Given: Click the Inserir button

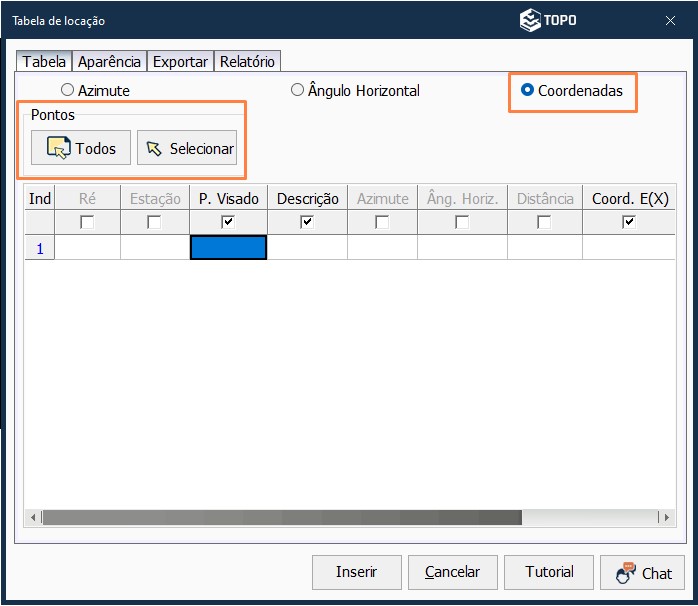Looking at the screenshot, I should pos(357,572).
